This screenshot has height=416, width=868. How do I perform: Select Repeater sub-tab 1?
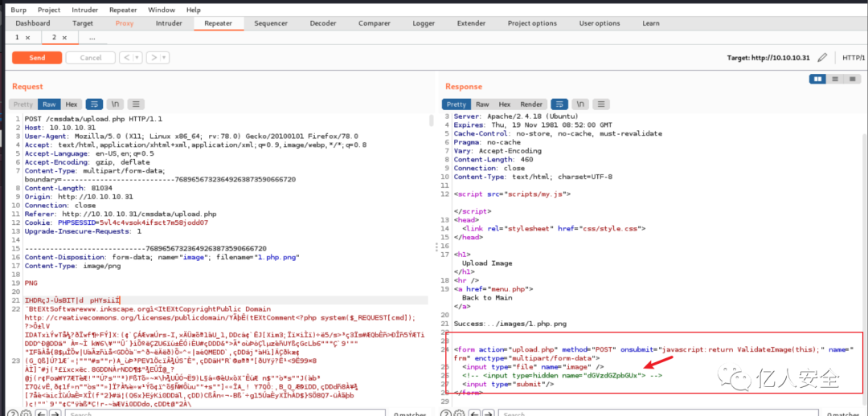point(17,38)
